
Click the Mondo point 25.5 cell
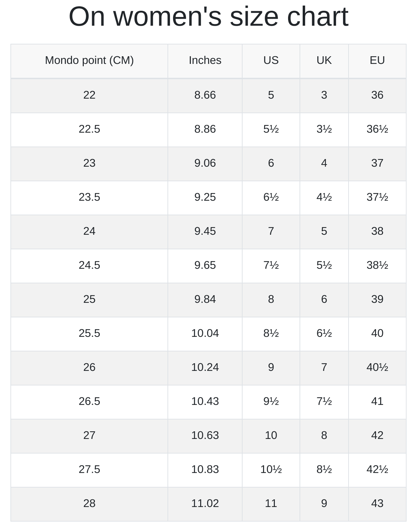point(89,333)
